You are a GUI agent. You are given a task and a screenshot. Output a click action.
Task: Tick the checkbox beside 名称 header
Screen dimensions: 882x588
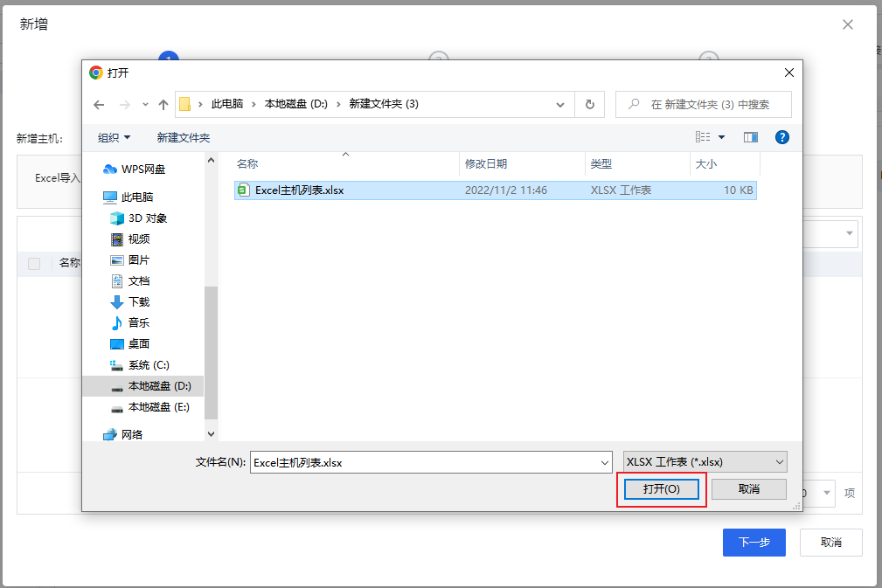click(34, 263)
